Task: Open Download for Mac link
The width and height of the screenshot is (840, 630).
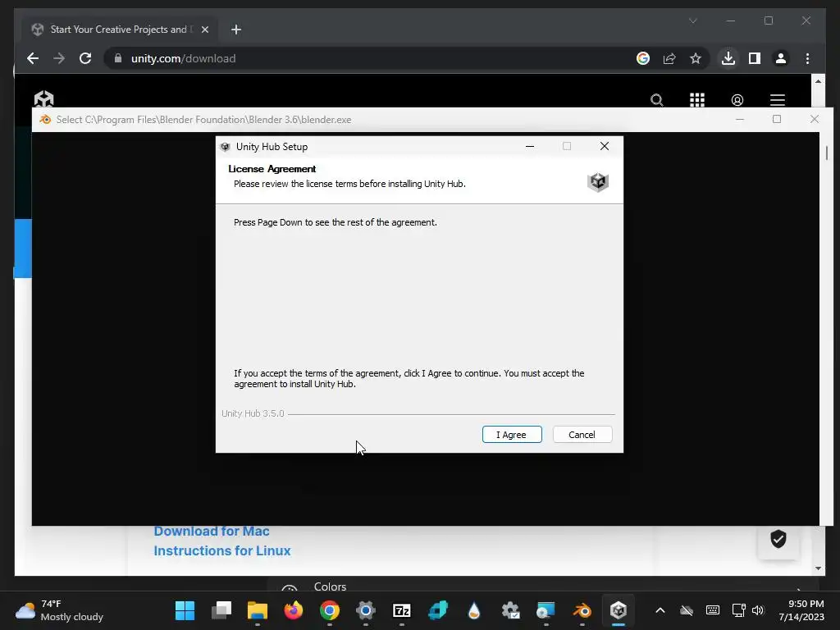Action: 212,531
